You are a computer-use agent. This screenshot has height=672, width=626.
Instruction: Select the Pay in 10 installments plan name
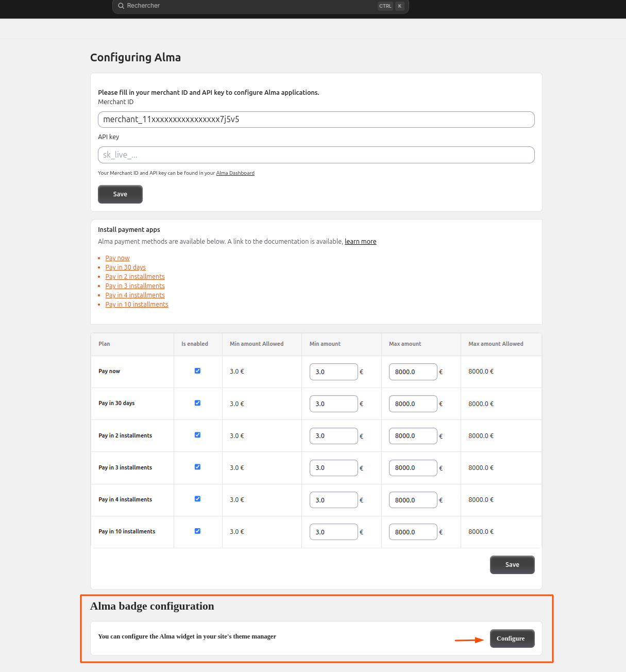click(x=127, y=531)
